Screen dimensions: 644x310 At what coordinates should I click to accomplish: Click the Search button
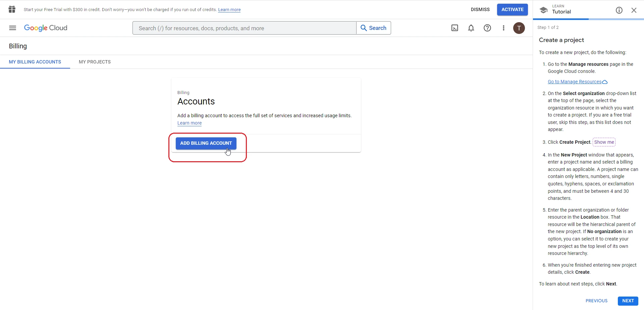click(x=373, y=28)
